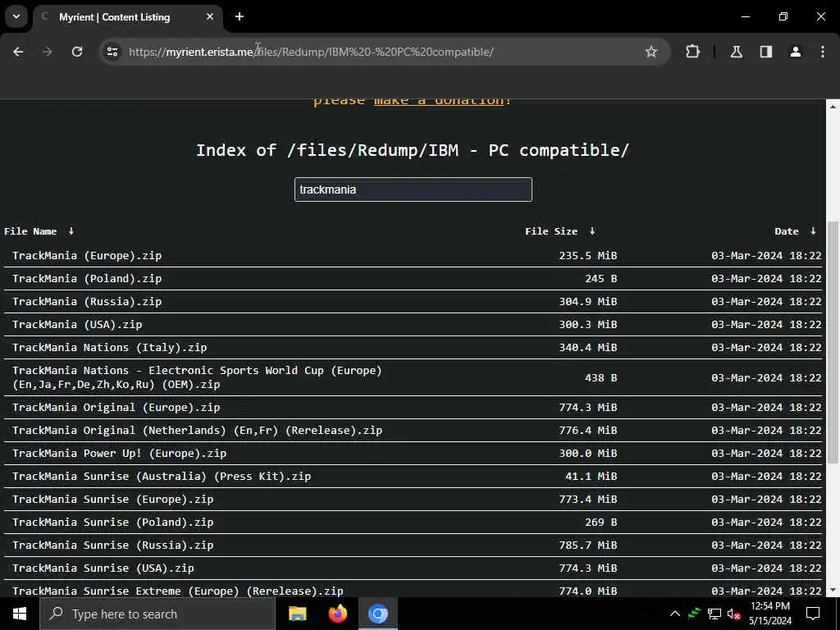
Task: Download TrackMania (Europe).zip
Action: [87, 256]
